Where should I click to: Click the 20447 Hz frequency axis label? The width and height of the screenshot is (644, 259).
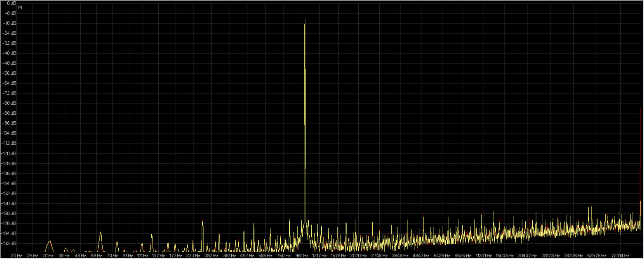tap(527, 256)
